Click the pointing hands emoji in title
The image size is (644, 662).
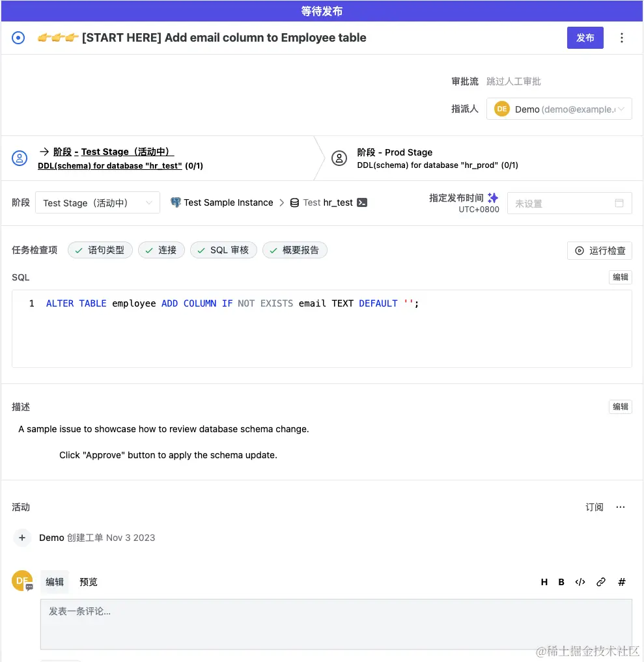pos(58,38)
